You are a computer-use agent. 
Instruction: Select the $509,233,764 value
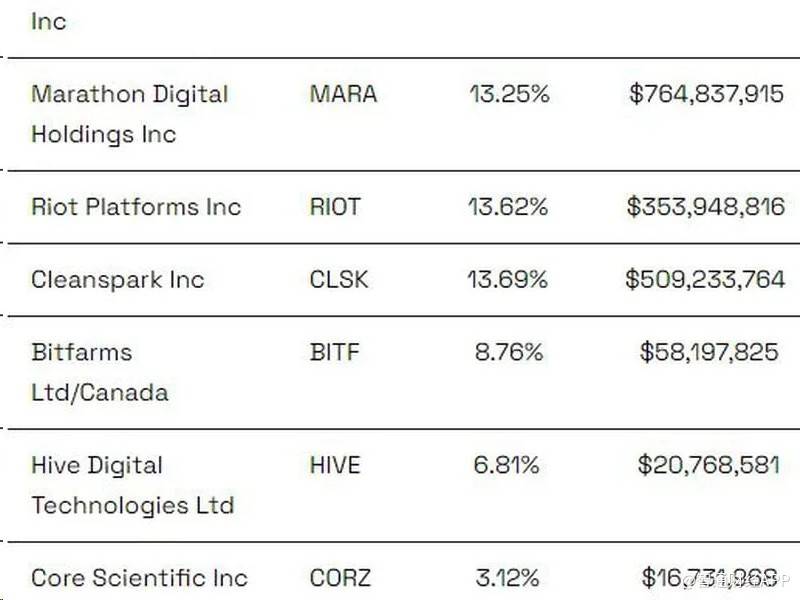(x=705, y=279)
